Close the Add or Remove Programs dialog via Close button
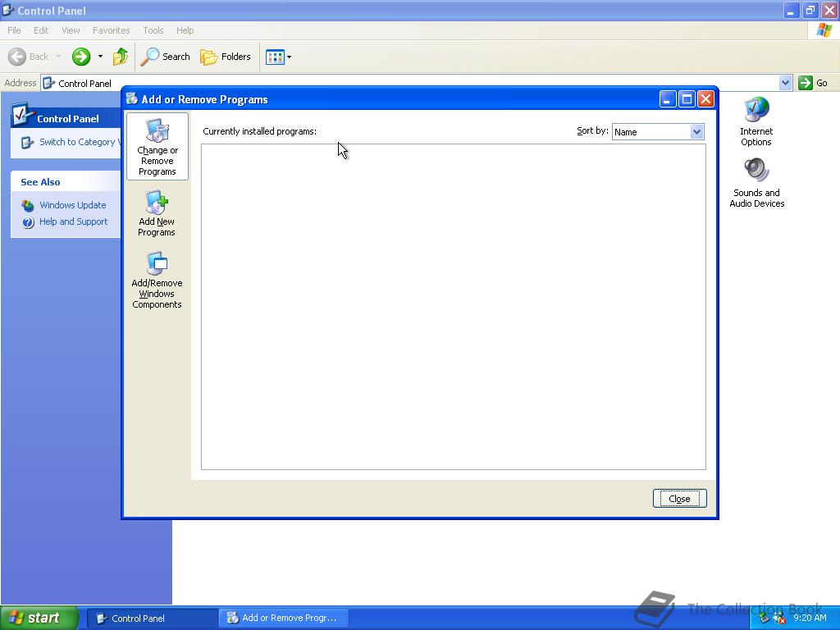840x630 pixels. 679,499
